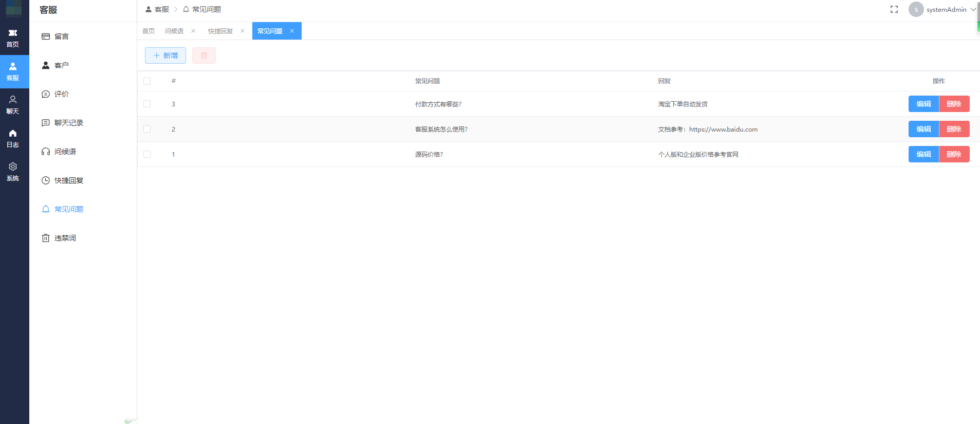Close the 常见问题 tab
The width and height of the screenshot is (980, 424).
(x=292, y=31)
